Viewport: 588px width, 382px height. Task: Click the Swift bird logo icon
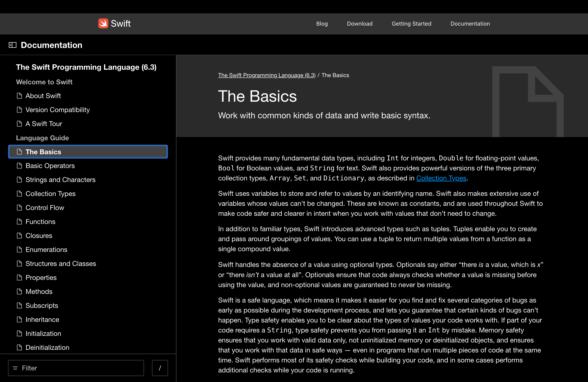103,23
